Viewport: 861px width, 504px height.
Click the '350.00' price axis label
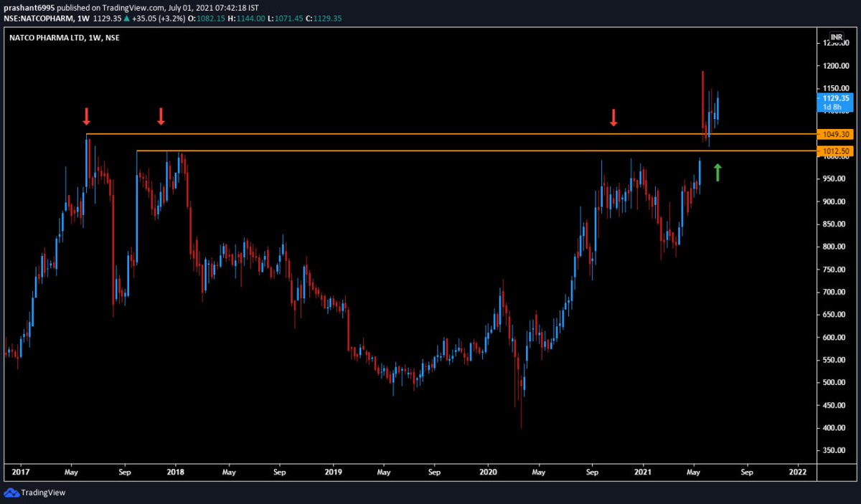pyautogui.click(x=834, y=450)
